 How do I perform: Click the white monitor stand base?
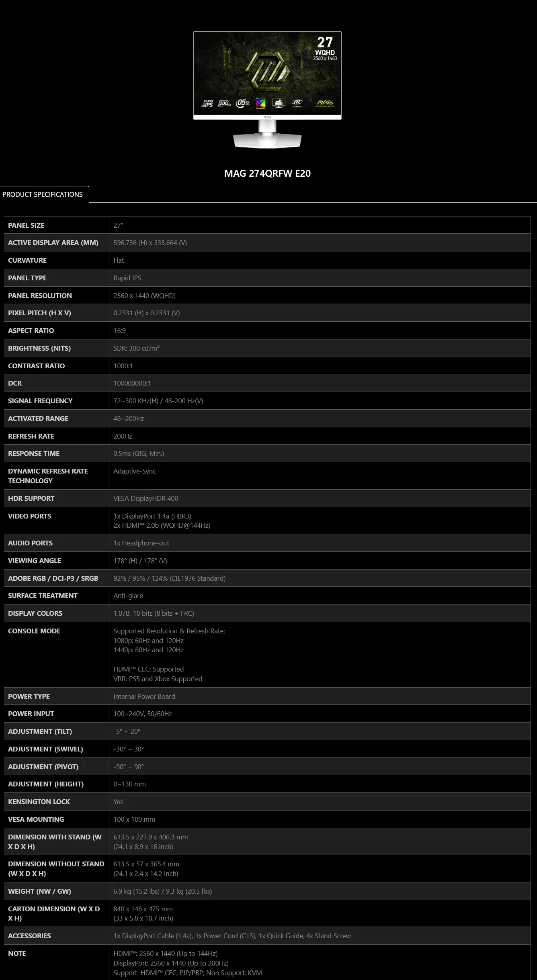point(267,141)
